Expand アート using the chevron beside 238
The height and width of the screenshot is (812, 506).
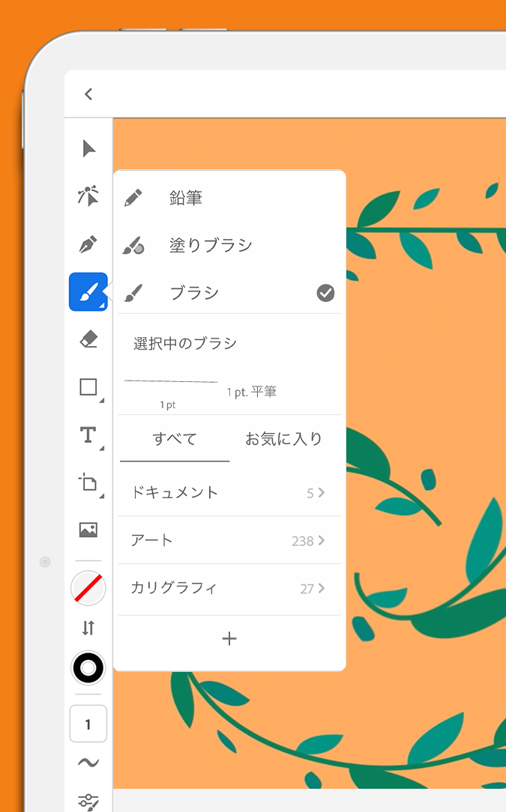point(322,540)
